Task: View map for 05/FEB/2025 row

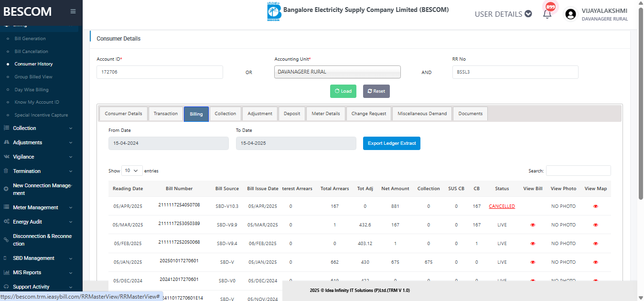Action: coord(595,244)
